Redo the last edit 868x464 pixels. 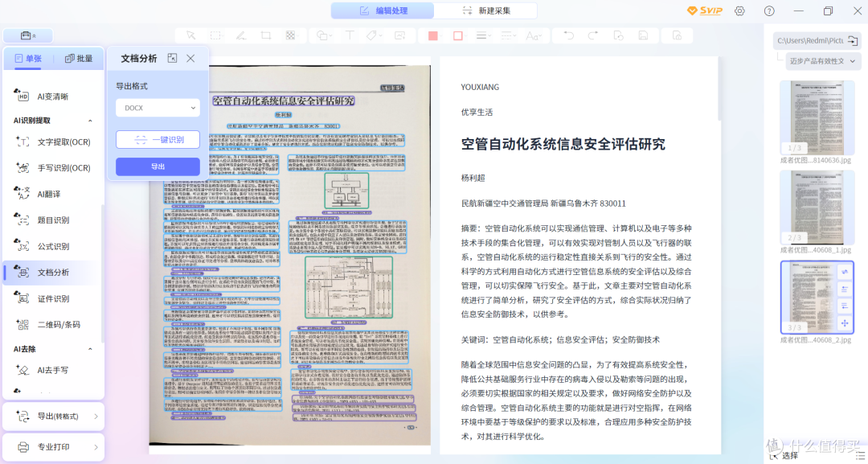[593, 35]
